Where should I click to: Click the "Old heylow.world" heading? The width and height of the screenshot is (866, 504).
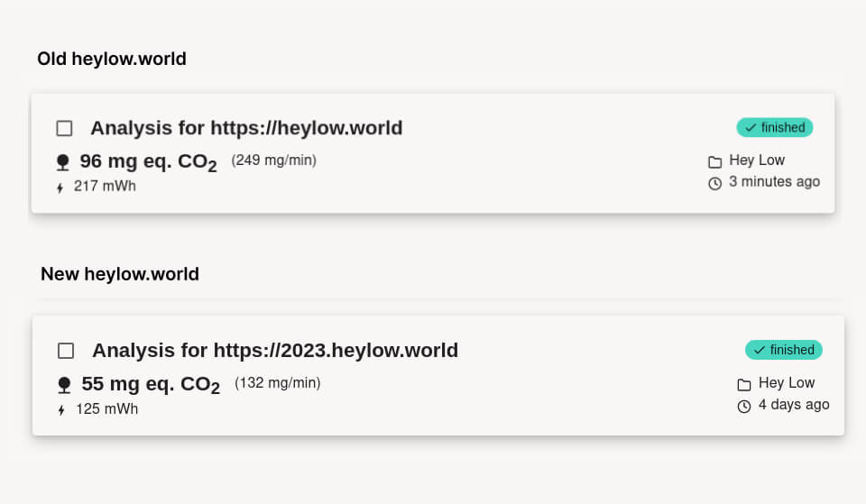pyautogui.click(x=112, y=60)
